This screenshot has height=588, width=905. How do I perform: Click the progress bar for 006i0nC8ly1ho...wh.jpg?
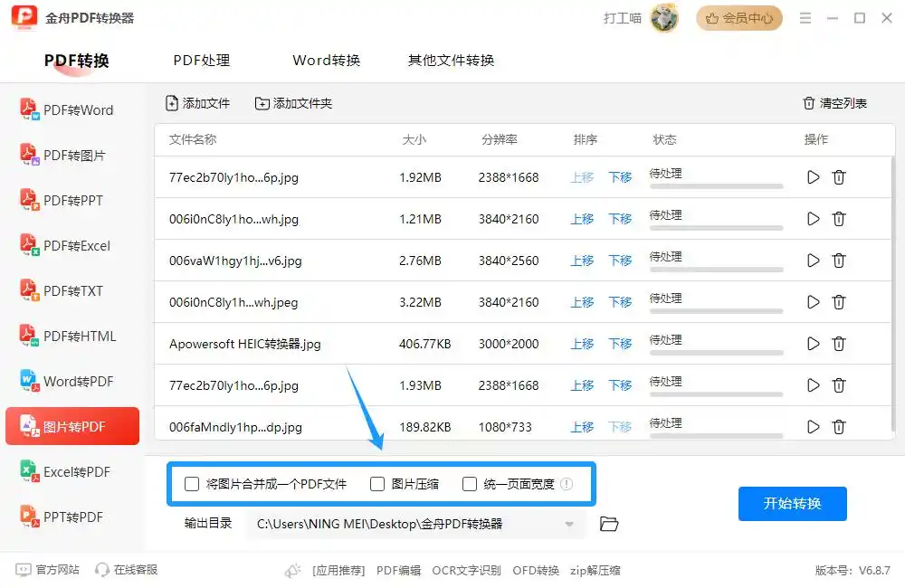click(716, 228)
